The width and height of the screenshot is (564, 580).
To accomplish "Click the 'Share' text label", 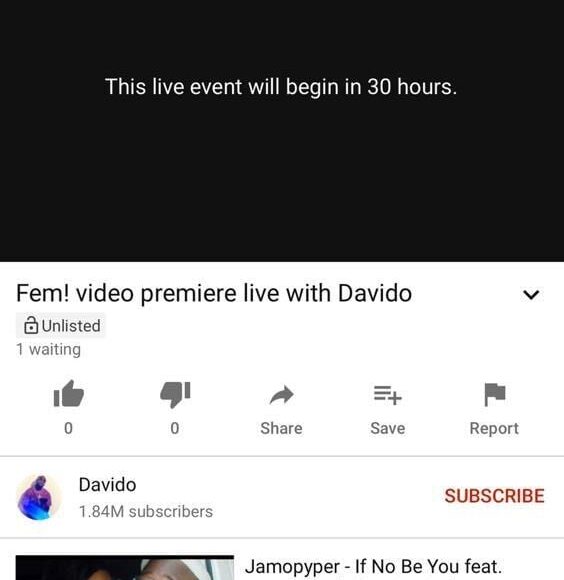I will [x=281, y=428].
